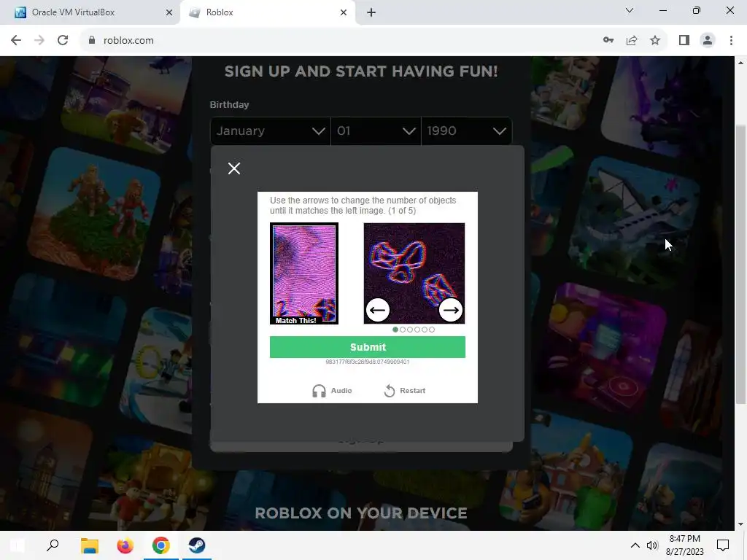The height and width of the screenshot is (560, 747).
Task: Open the birthday day dropdown showing 01
Action: pyautogui.click(x=376, y=131)
